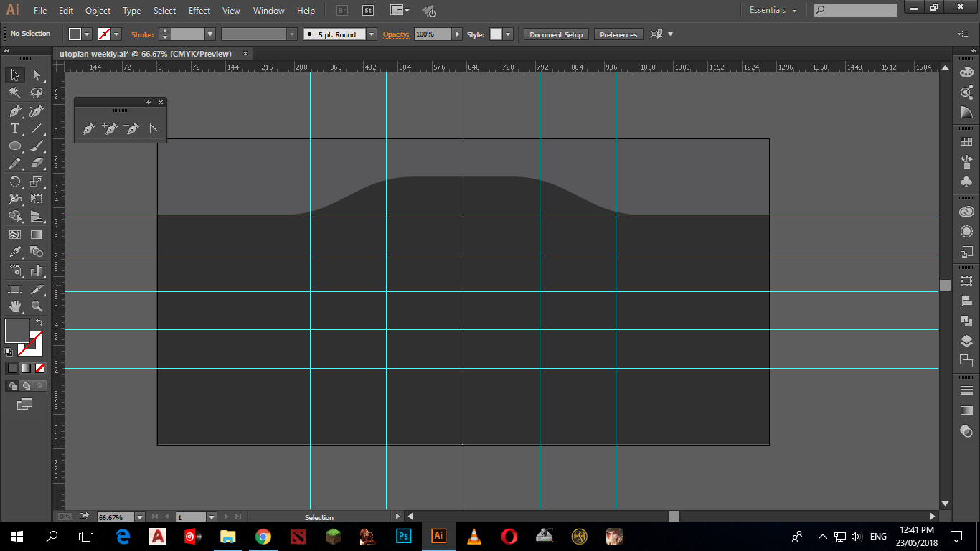Swap fill and stroke colors
The height and width of the screenshot is (551, 980).
(39, 323)
